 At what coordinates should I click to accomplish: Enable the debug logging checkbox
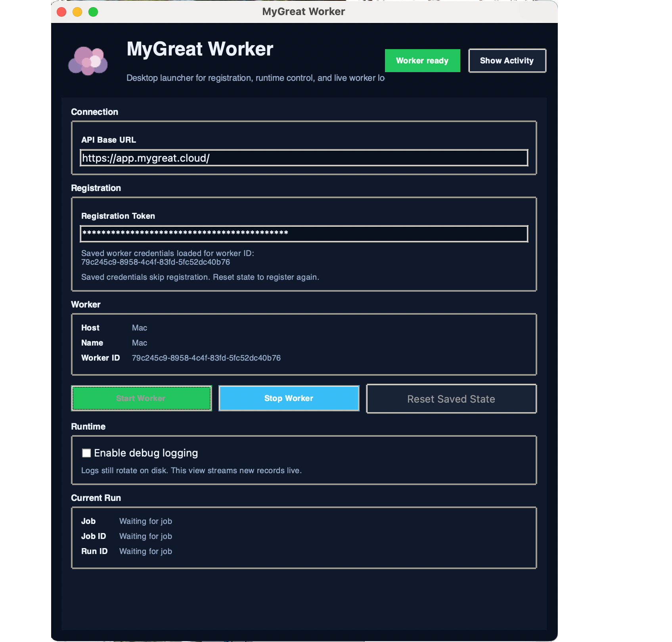click(86, 453)
